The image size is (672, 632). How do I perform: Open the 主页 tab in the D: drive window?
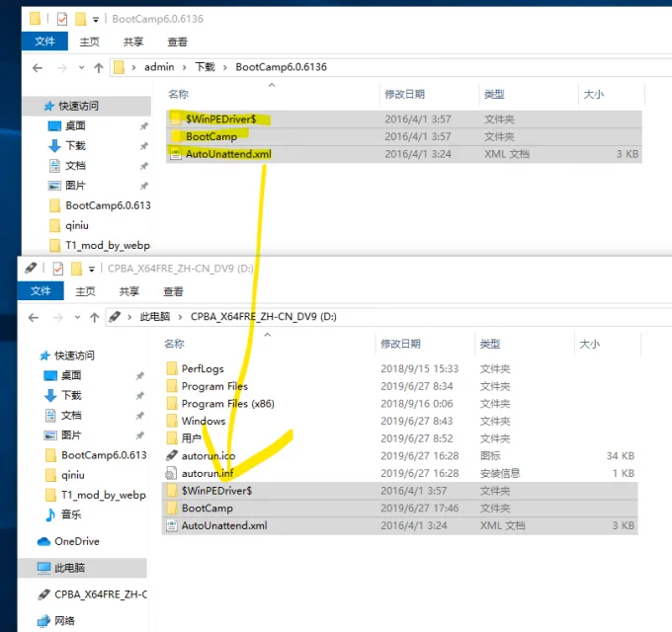pyautogui.click(x=85, y=291)
